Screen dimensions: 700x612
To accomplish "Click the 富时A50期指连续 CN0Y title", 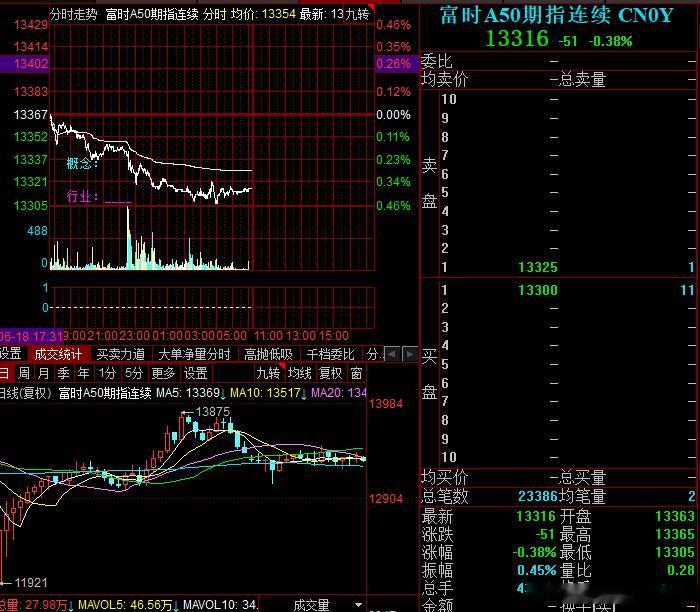I will pyautogui.click(x=556, y=15).
